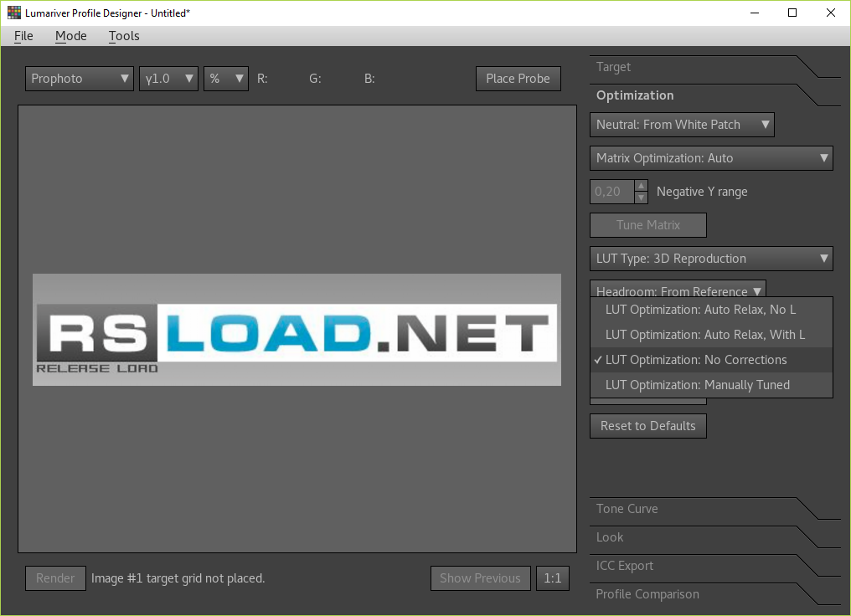Image resolution: width=851 pixels, height=616 pixels.
Task: Click the 'R:' readout label
Action: (x=262, y=79)
